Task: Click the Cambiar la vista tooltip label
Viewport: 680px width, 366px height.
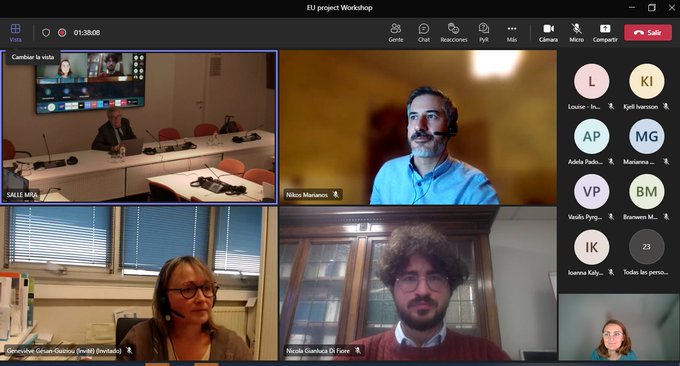Action: tap(33, 57)
